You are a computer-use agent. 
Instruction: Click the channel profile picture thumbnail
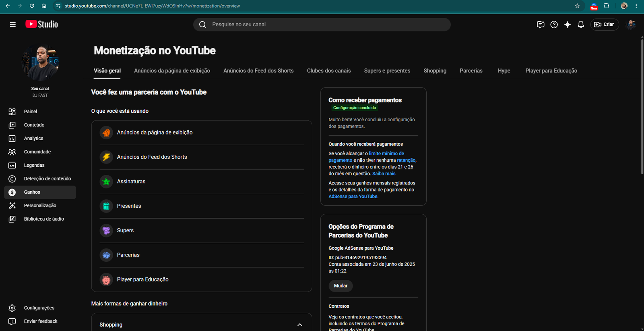click(x=40, y=63)
